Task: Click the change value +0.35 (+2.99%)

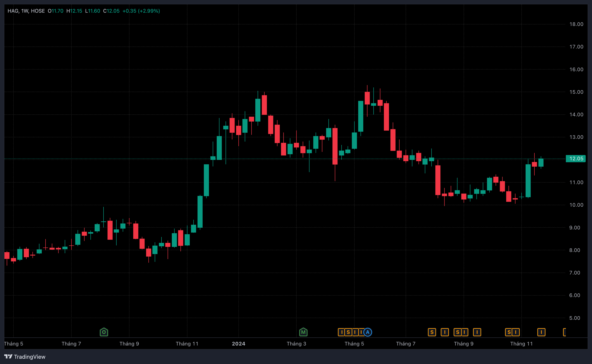Action: (141, 11)
